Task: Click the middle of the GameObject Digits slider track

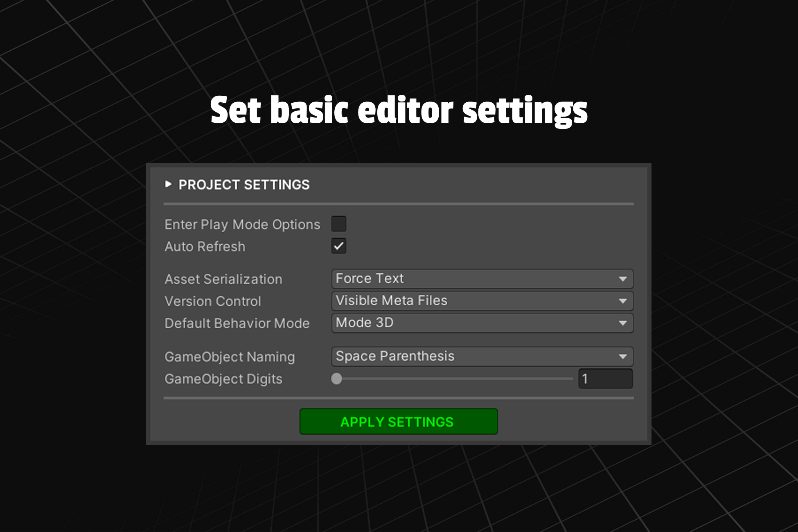Action: coord(455,379)
